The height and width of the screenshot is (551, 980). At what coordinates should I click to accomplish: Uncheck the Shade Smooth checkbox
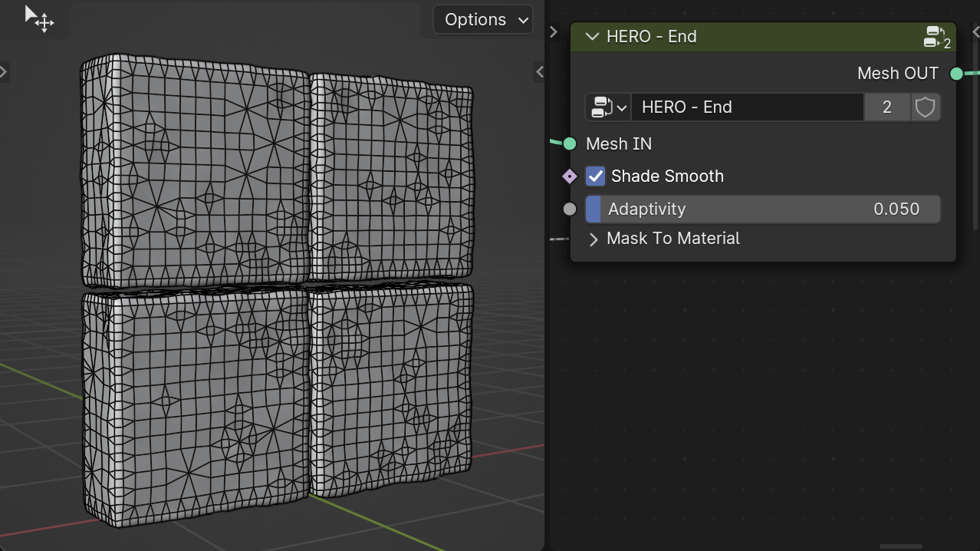tap(596, 177)
